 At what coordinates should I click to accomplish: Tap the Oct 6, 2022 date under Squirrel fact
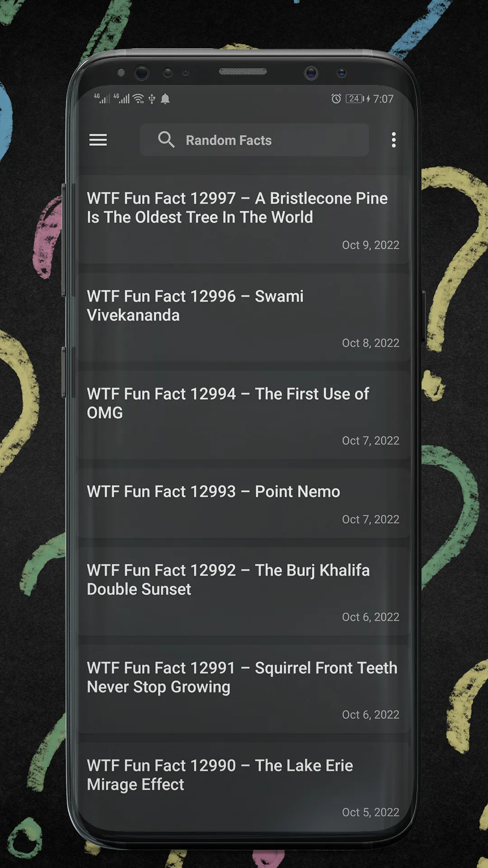pyautogui.click(x=371, y=715)
